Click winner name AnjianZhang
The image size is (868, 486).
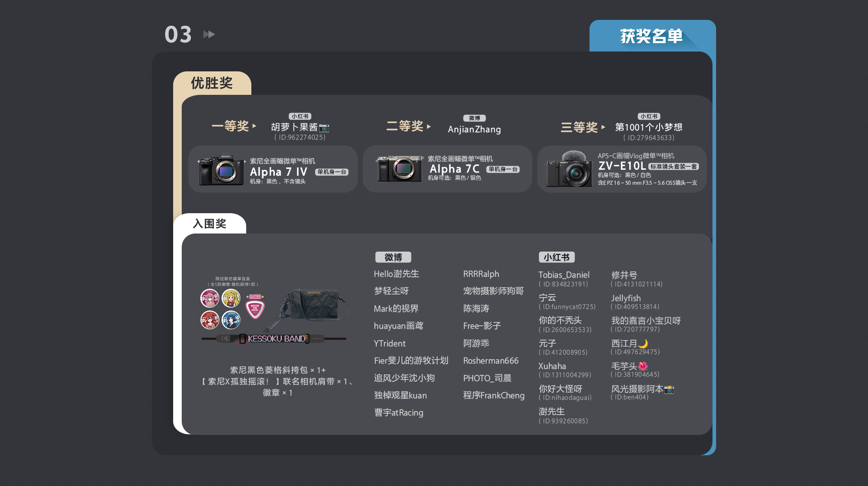coord(474,130)
